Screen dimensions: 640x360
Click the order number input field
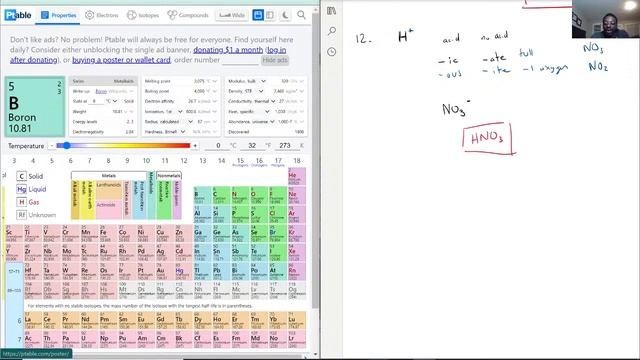(x=240, y=60)
